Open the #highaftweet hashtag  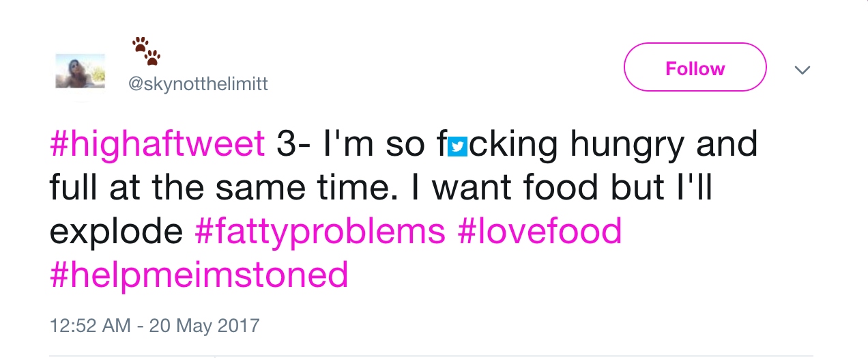(157, 145)
